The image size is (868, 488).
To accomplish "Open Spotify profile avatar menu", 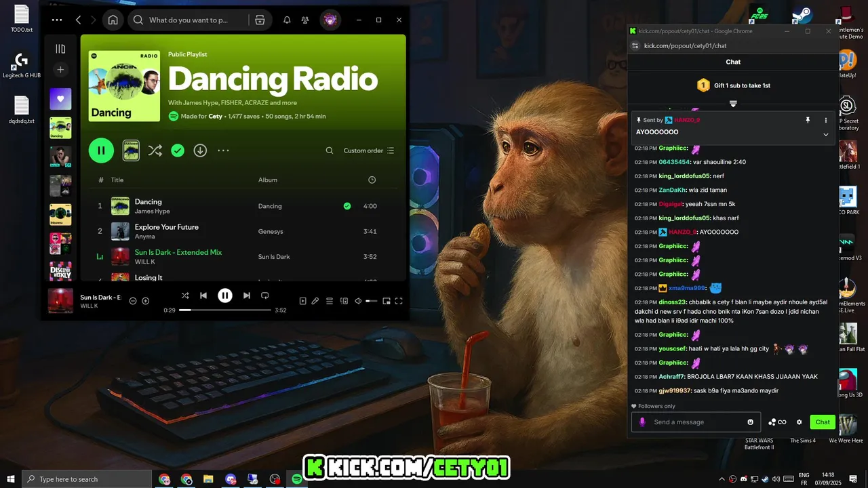I will pos(330,20).
